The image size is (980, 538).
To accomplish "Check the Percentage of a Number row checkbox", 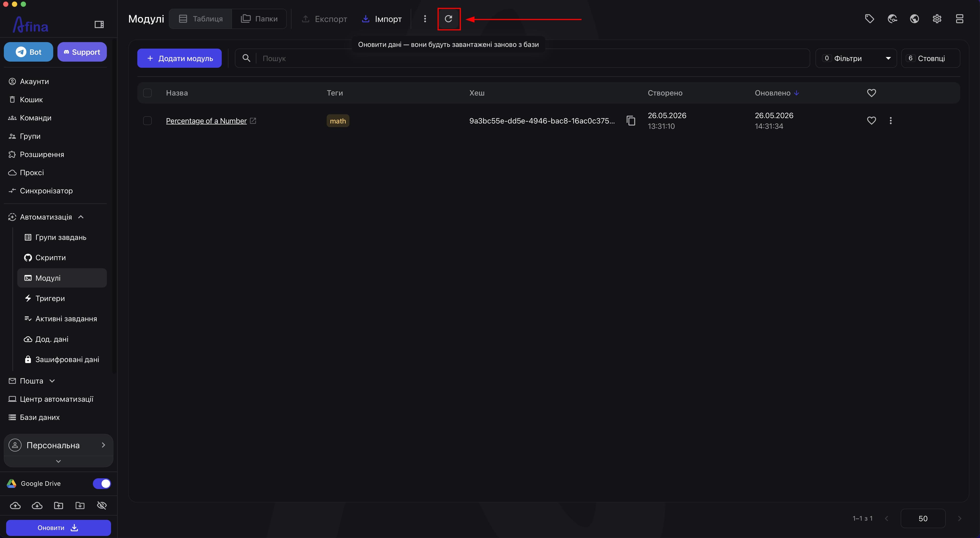I will pyautogui.click(x=147, y=121).
